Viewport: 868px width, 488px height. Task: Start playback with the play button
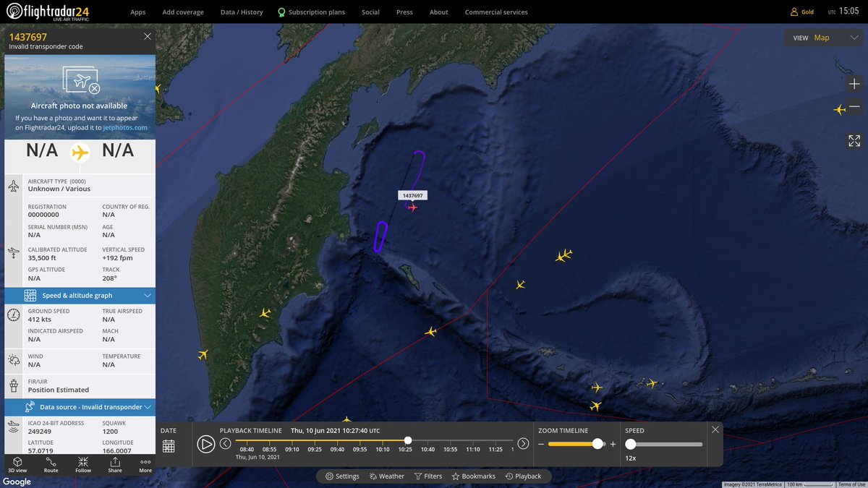click(206, 444)
